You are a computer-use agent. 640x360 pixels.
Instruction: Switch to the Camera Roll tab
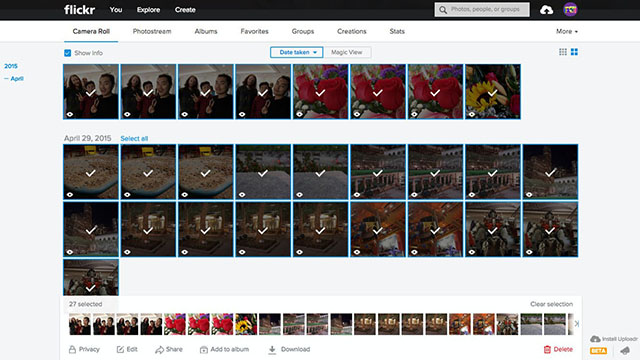pos(91,31)
